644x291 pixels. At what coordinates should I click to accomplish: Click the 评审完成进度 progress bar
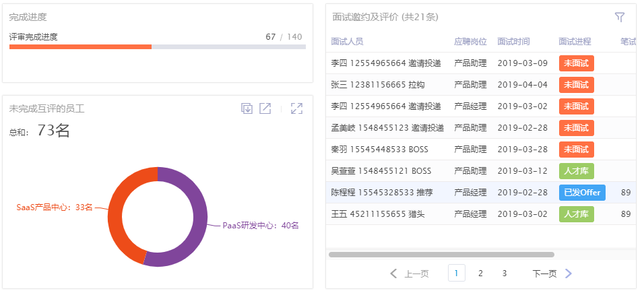click(x=158, y=46)
